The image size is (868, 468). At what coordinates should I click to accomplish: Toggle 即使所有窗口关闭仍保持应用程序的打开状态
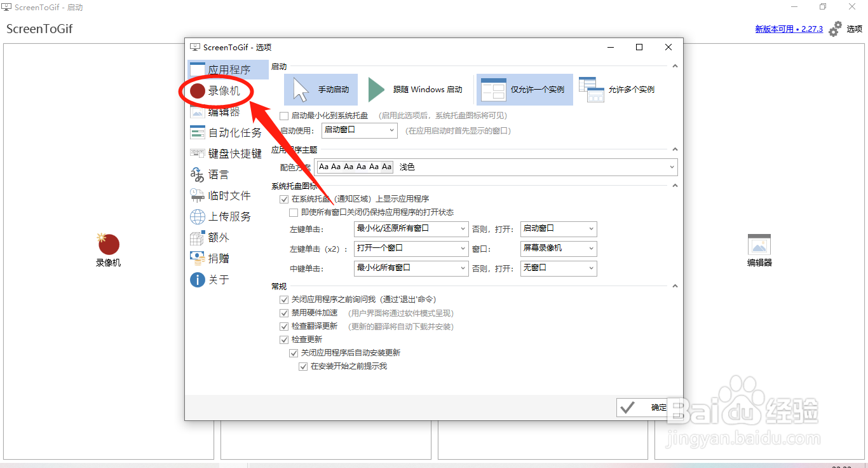tap(294, 212)
